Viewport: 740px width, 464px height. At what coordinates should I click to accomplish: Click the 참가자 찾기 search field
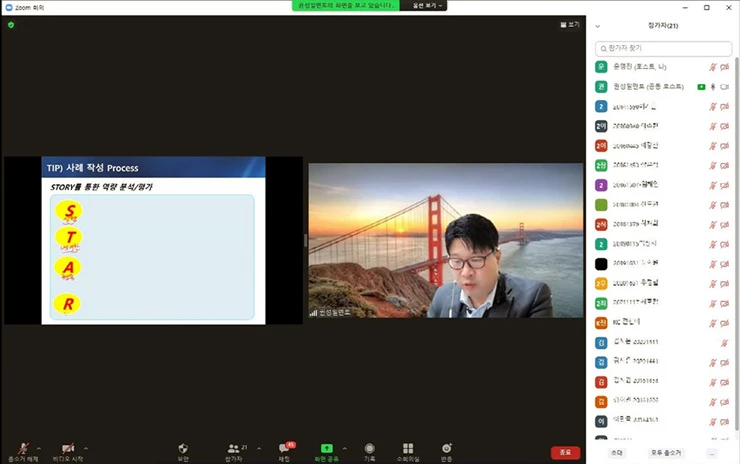(663, 47)
